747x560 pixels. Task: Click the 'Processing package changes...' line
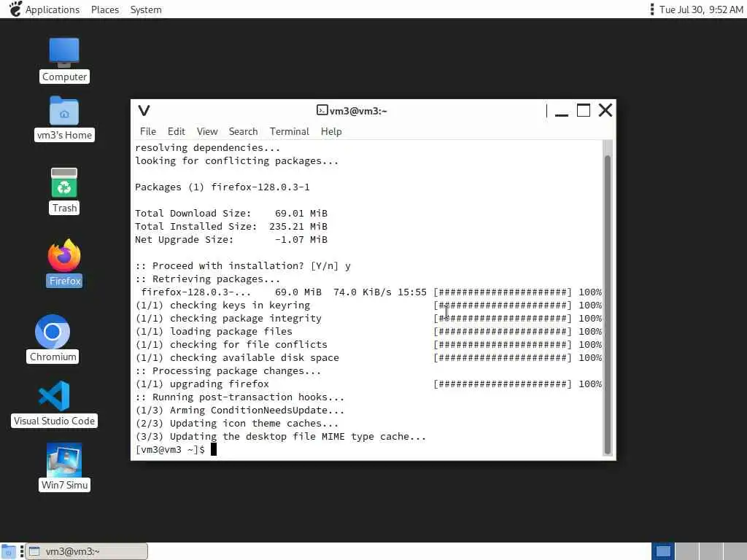[228, 371]
